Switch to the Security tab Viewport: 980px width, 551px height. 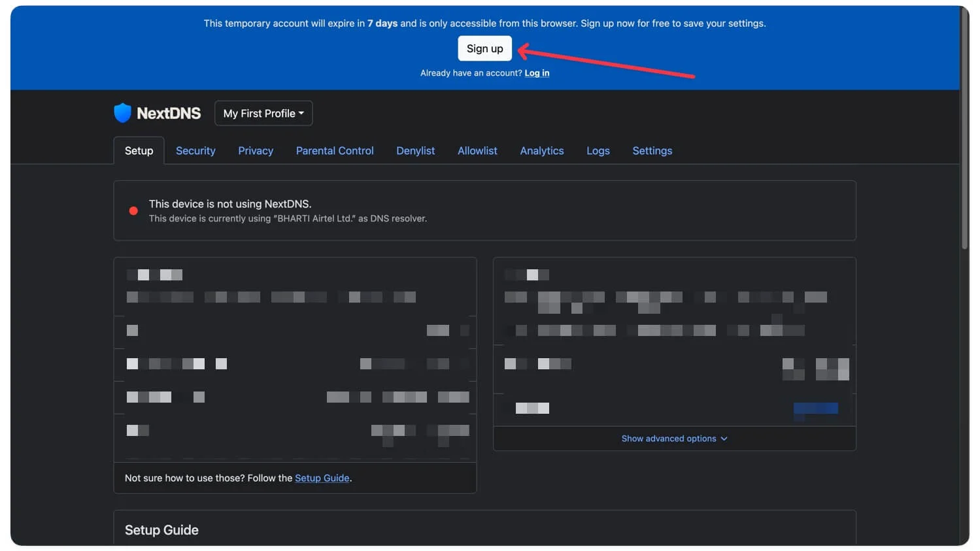click(195, 150)
